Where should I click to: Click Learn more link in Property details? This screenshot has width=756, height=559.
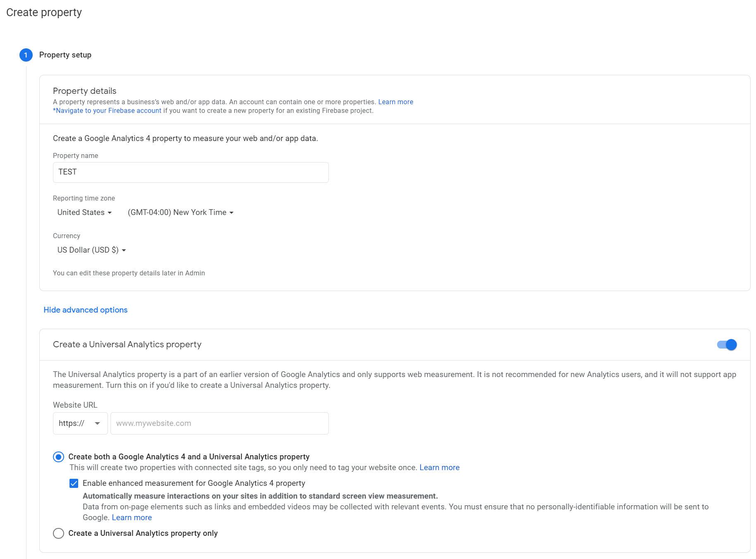(x=395, y=102)
